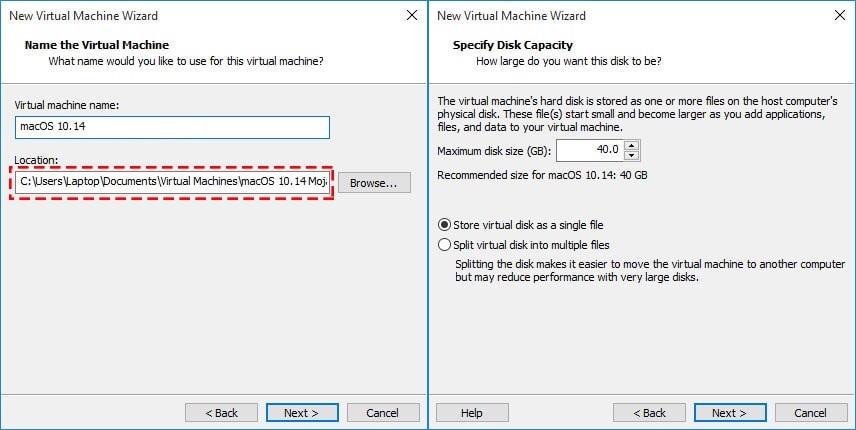Increase maximum disk size with up arrow

(x=631, y=145)
